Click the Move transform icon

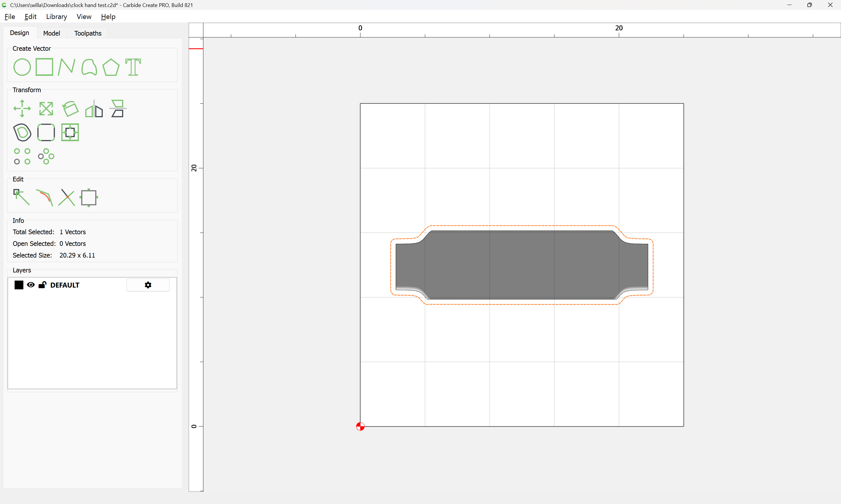click(x=22, y=109)
